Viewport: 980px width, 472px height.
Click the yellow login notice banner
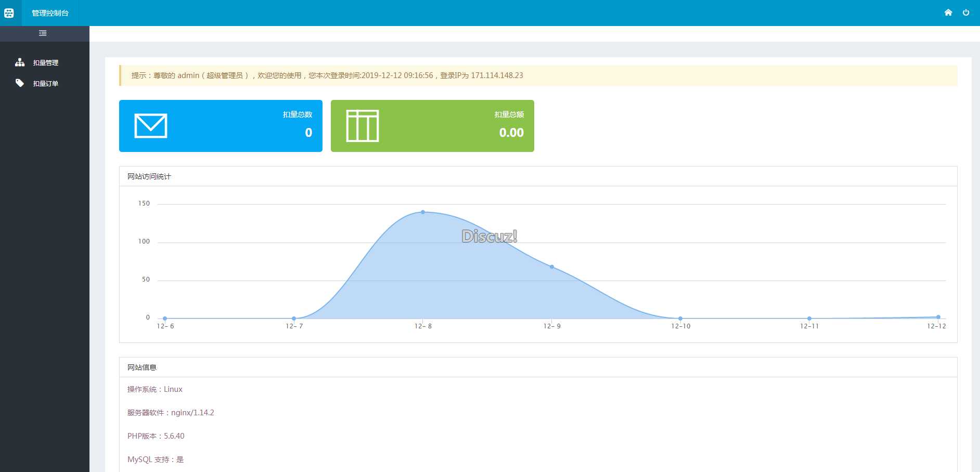pyautogui.click(x=538, y=75)
